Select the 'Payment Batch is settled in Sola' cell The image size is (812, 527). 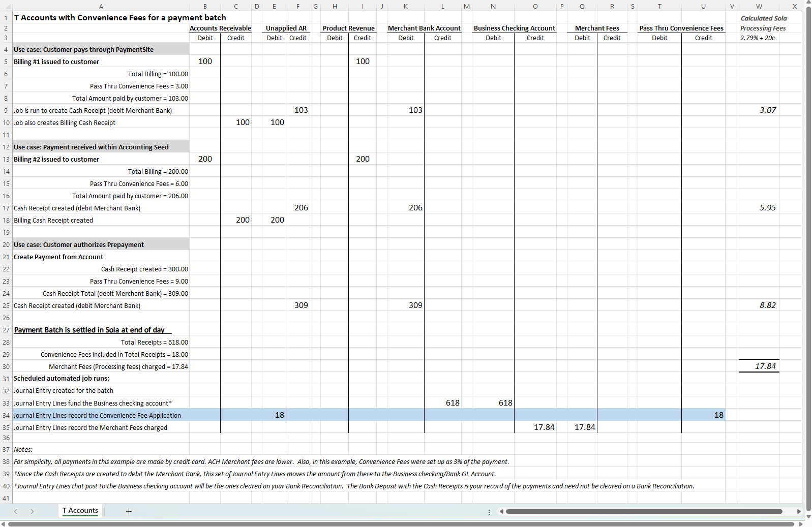coord(89,330)
